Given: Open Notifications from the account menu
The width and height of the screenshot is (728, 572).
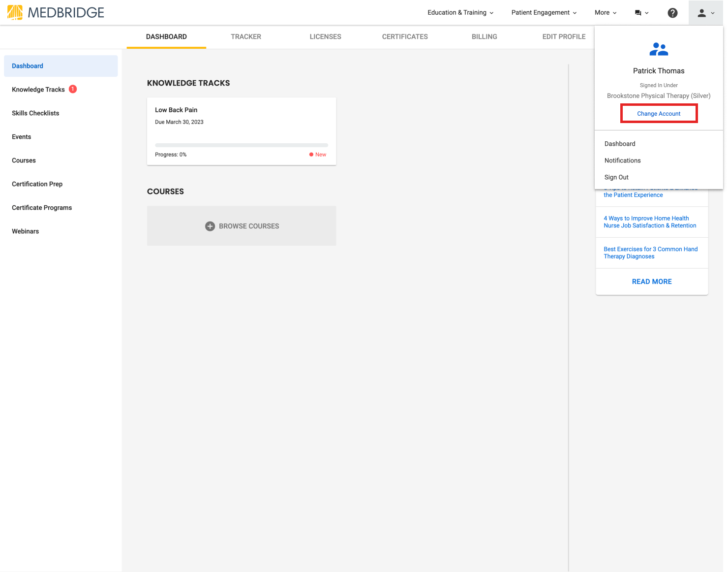Looking at the screenshot, I should pyautogui.click(x=622, y=160).
